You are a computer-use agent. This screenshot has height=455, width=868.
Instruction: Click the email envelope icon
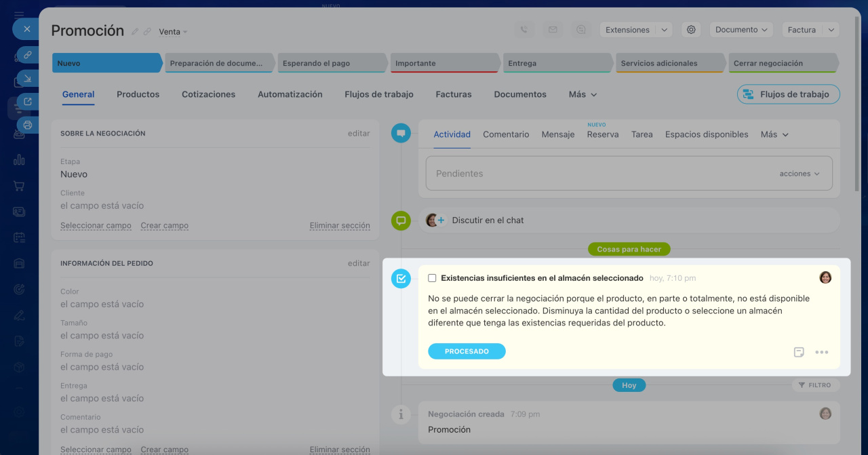[553, 30]
